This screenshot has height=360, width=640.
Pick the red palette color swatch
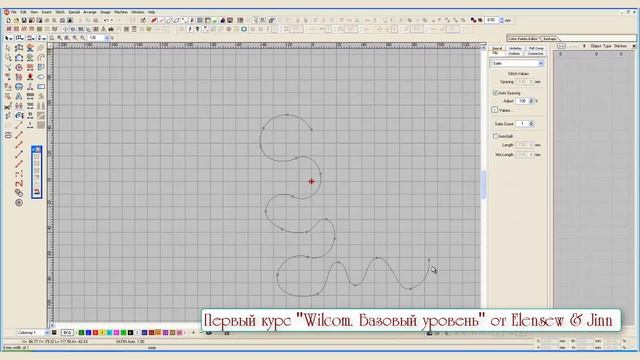click(x=95, y=333)
